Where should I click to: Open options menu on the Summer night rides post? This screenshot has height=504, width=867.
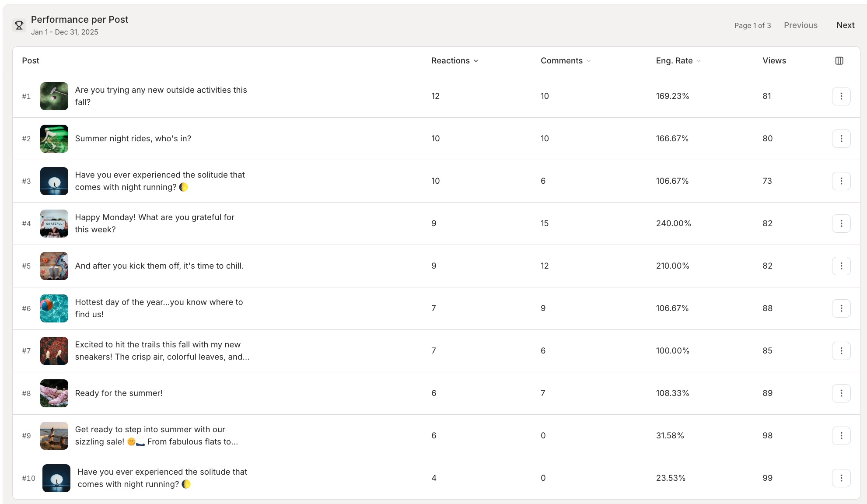tap(841, 138)
